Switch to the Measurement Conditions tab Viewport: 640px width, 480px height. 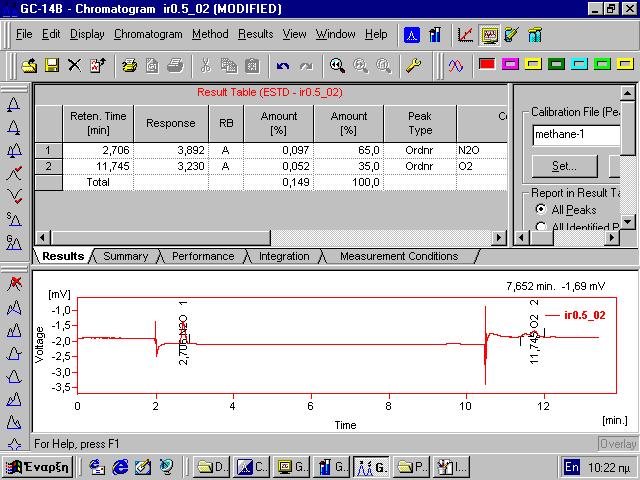[399, 256]
